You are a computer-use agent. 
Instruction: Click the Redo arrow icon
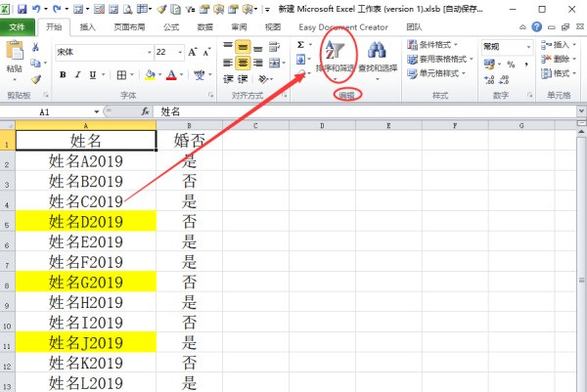tap(58, 9)
